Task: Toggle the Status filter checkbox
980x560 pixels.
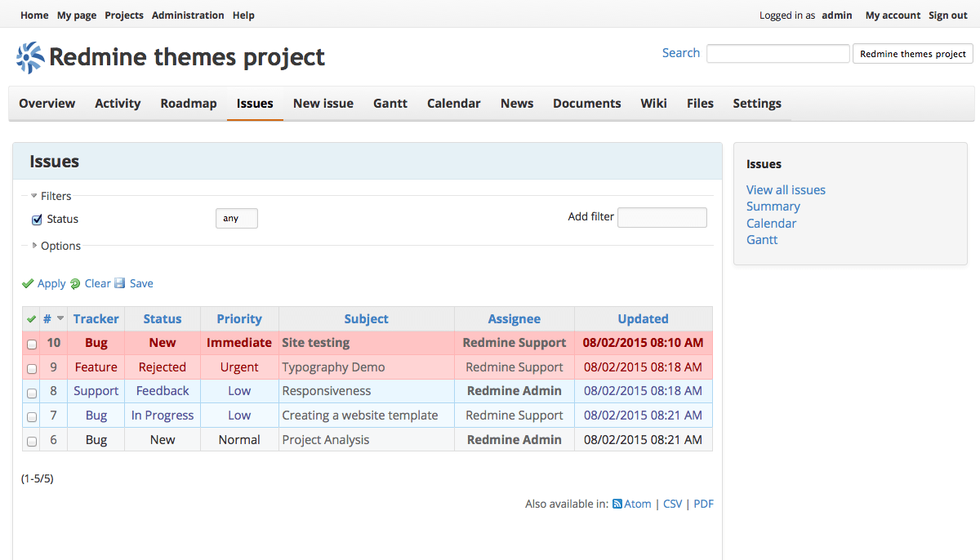Action: 37,220
